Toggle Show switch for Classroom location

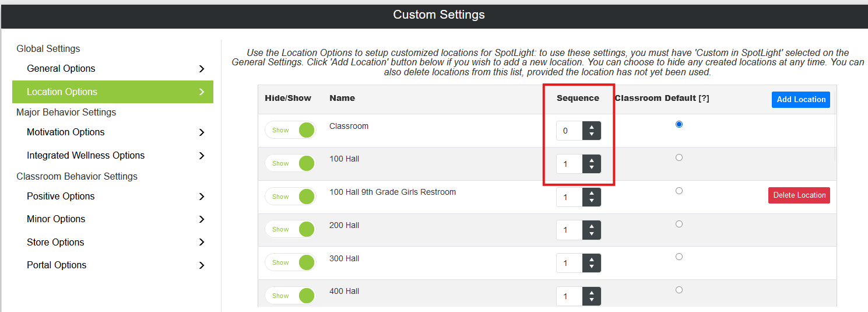point(290,130)
